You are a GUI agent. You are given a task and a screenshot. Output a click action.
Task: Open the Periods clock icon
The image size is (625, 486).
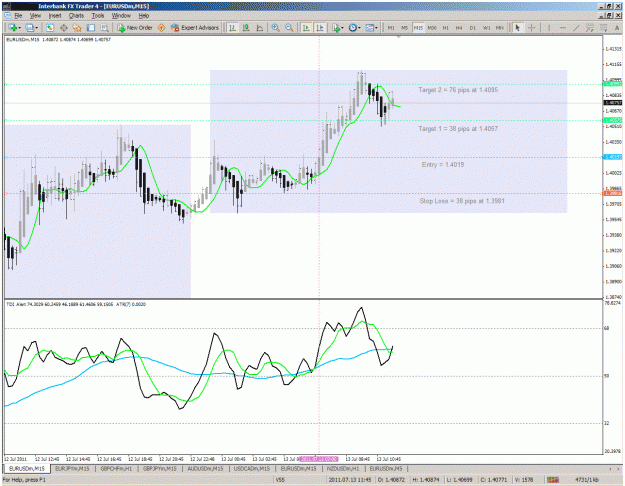point(352,28)
